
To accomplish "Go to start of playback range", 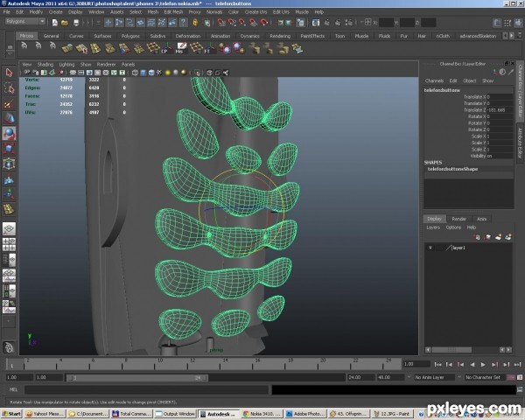I will 437,364.
